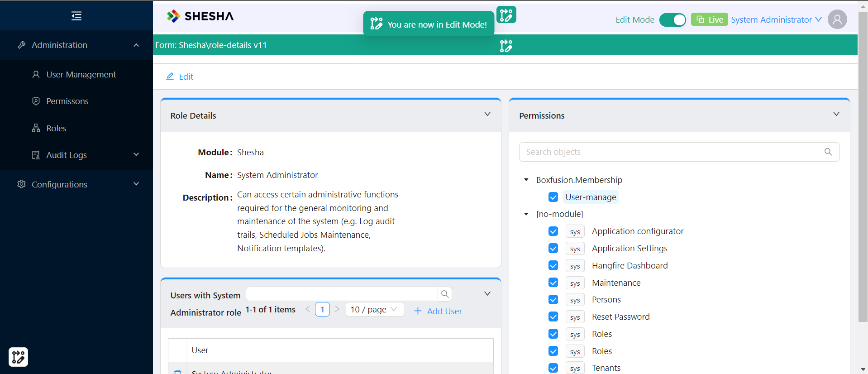Uncheck Application configurator permission
This screenshot has width=868, height=374.
553,231
